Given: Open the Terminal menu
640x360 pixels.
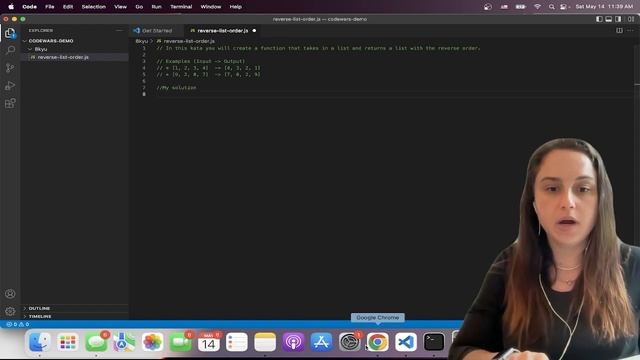Looking at the screenshot, I should [x=181, y=7].
